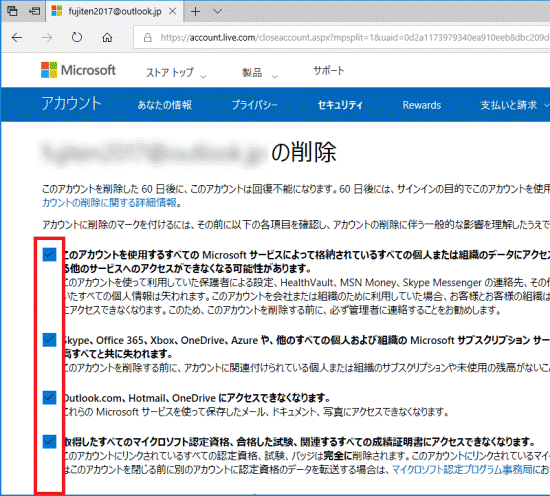Image resolution: width=550 pixels, height=496 pixels.
Task: Click the browser forward arrow
Action: click(x=47, y=38)
